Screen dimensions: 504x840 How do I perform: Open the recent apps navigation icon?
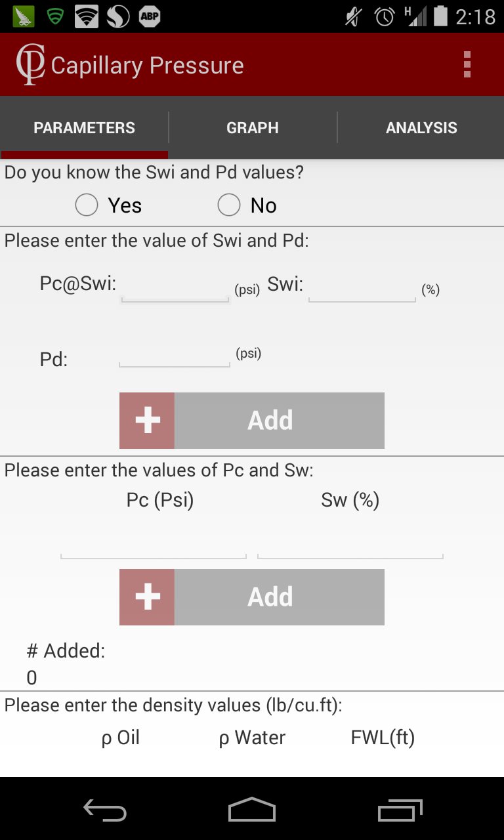point(400,810)
